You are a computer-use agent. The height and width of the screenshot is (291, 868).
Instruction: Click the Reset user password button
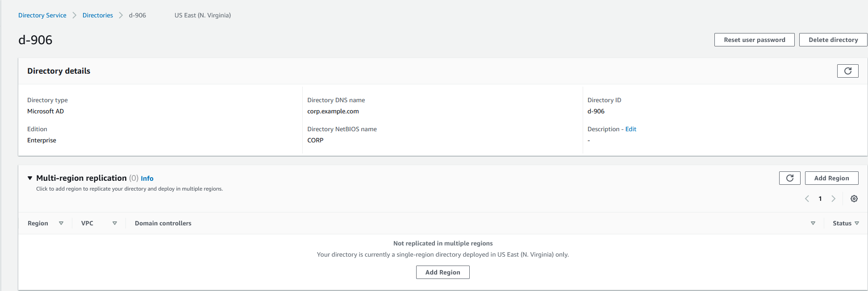[x=754, y=39]
